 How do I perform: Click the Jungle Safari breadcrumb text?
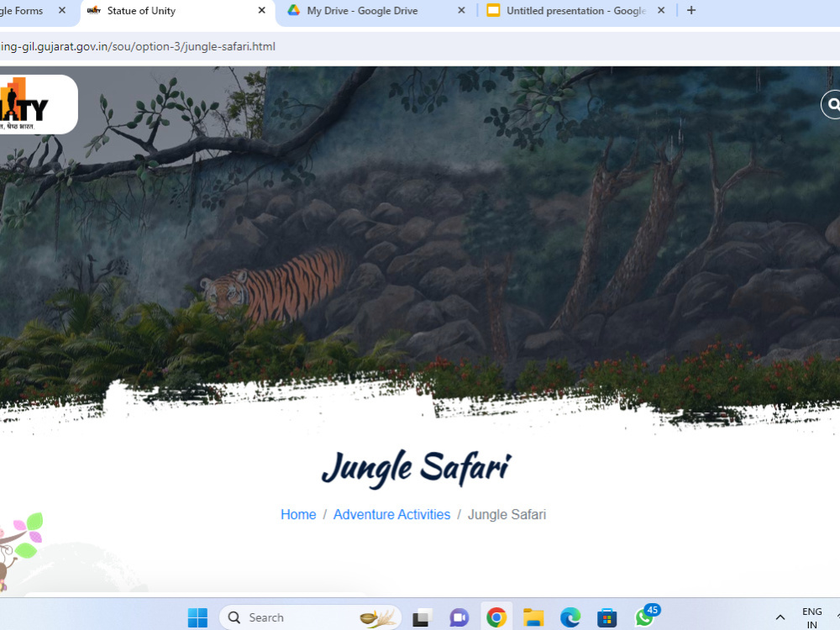click(507, 514)
